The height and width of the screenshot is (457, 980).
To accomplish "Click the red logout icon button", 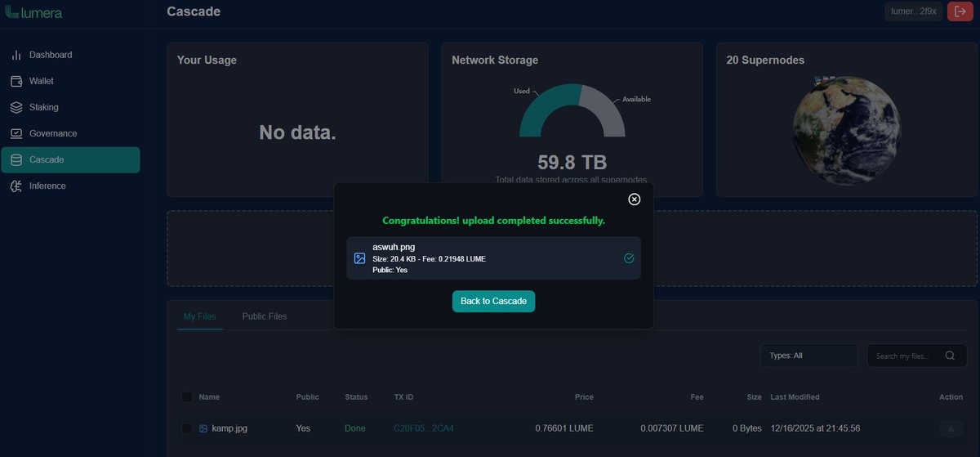I will pyautogui.click(x=960, y=11).
